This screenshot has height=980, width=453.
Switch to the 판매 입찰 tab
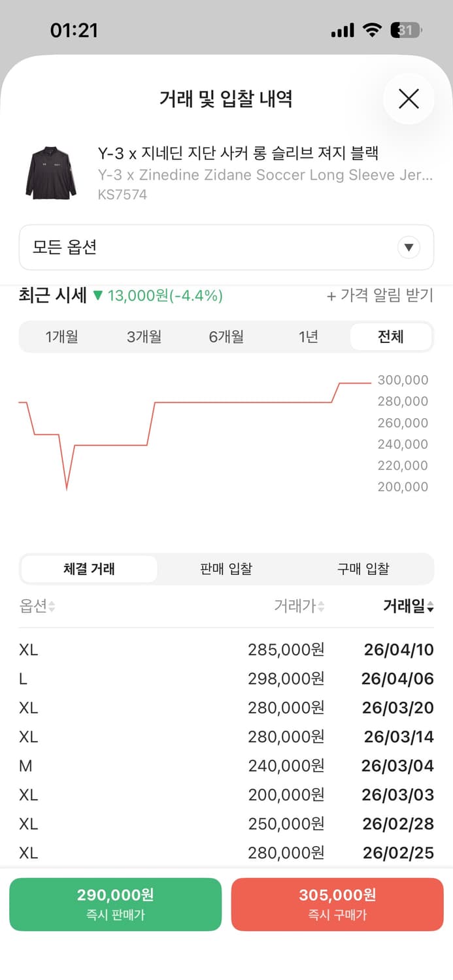point(226,568)
